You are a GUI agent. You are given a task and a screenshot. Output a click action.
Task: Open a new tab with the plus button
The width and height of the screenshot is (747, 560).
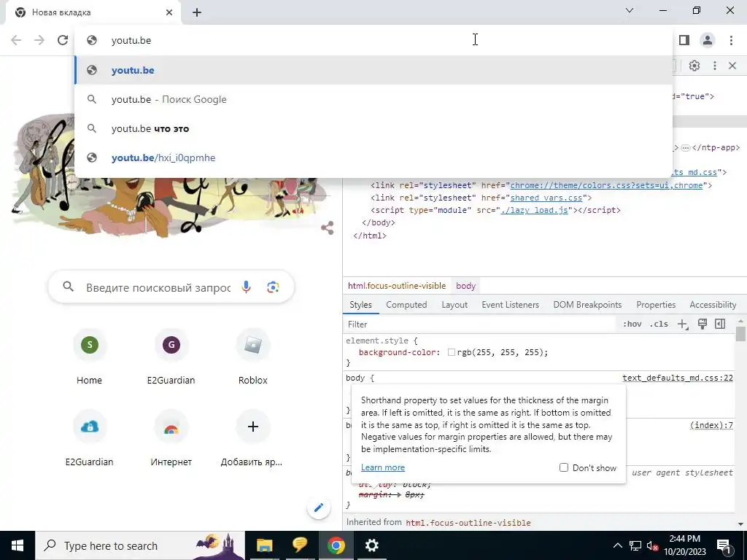197,13
